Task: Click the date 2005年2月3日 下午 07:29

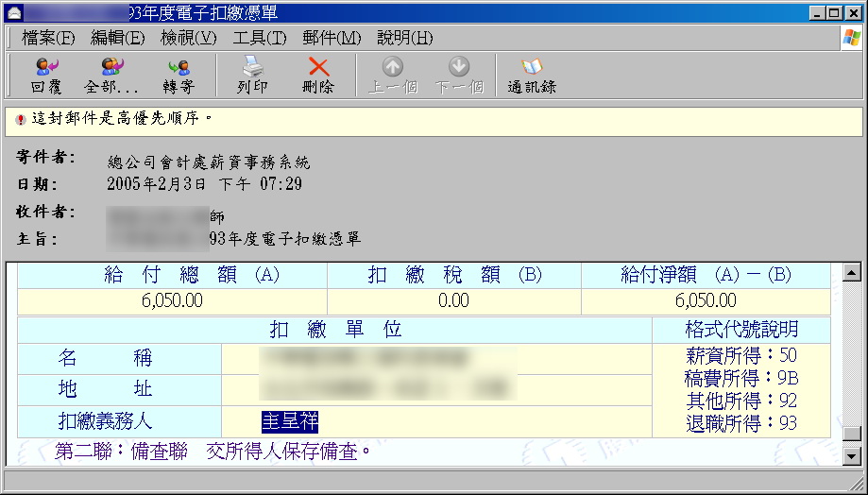Action: [x=204, y=184]
